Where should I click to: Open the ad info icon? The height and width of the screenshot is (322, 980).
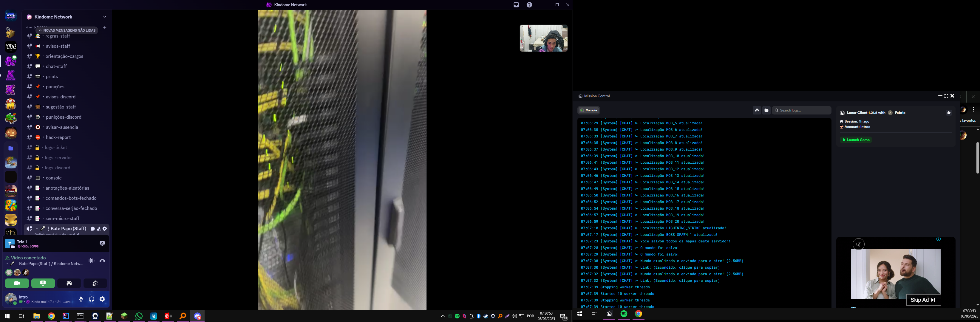(939, 239)
